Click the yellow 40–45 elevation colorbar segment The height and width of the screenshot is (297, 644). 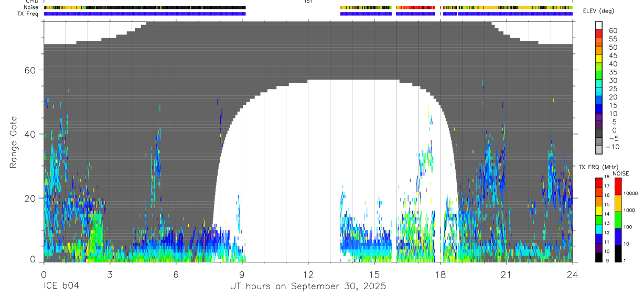599,59
